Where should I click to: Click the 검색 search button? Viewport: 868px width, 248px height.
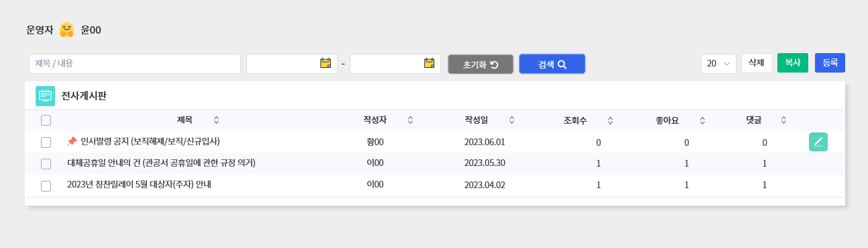click(552, 65)
